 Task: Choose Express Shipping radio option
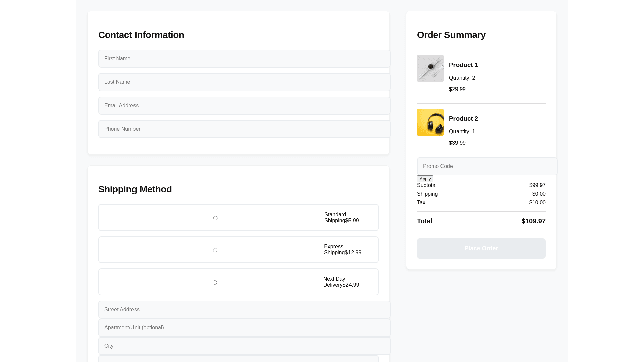(215, 250)
